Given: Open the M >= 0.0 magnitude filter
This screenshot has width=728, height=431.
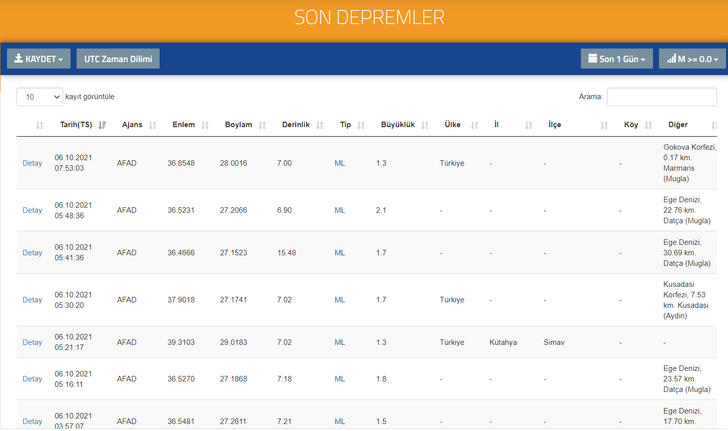Looking at the screenshot, I should pyautogui.click(x=692, y=59).
